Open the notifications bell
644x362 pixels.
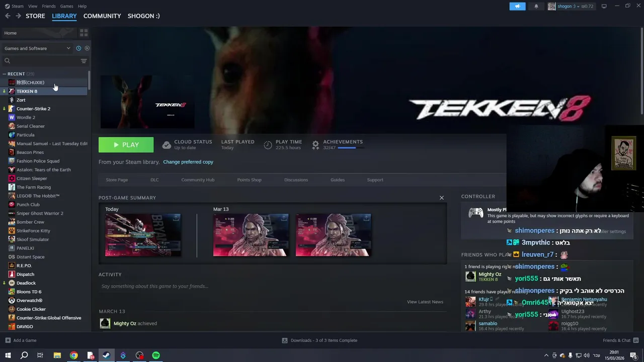pos(536,6)
